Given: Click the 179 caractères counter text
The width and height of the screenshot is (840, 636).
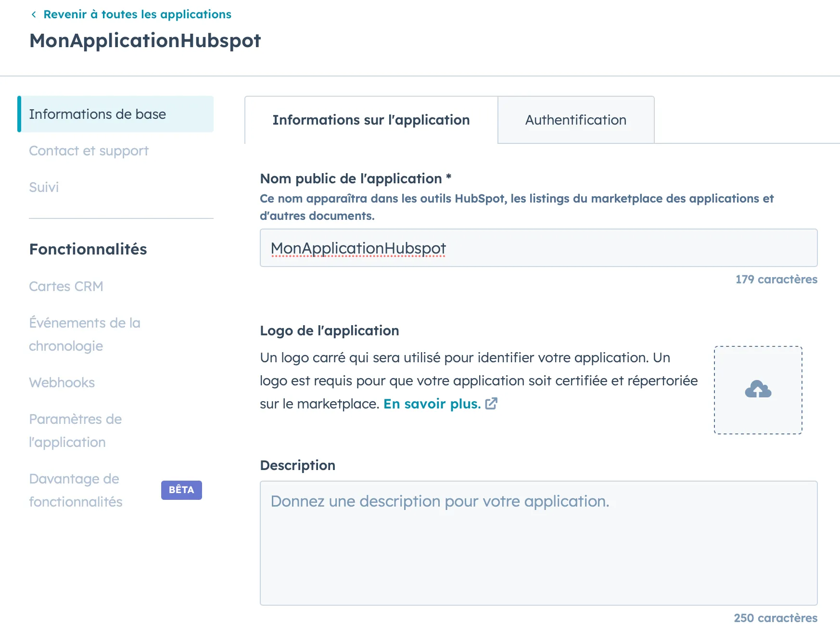Looking at the screenshot, I should (x=776, y=280).
